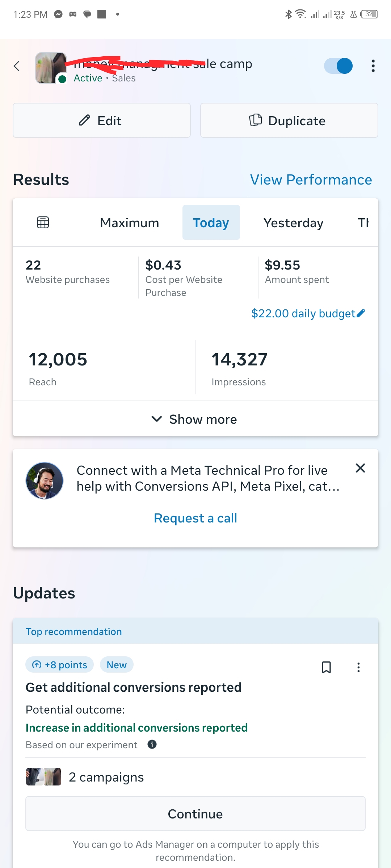Tap the Messenger notification icon in status bar
Viewport: 391px width, 868px height.
58,14
